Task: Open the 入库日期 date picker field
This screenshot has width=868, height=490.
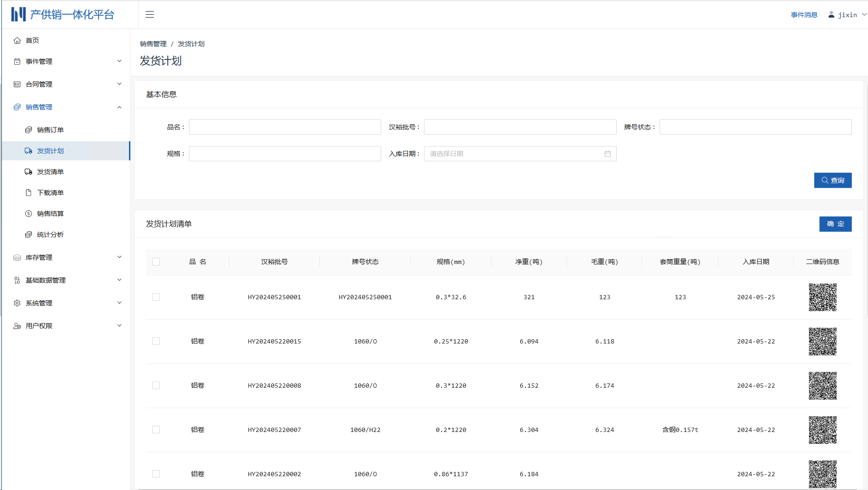Action: [520, 153]
